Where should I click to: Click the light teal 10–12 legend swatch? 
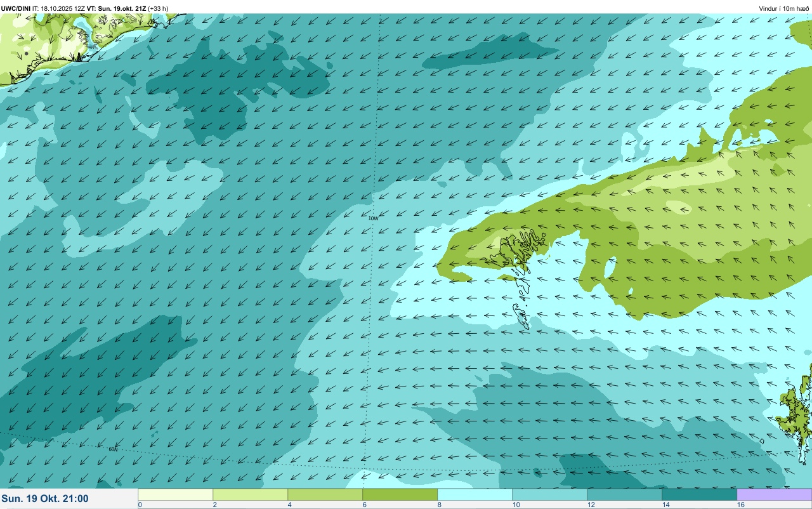[549, 494]
